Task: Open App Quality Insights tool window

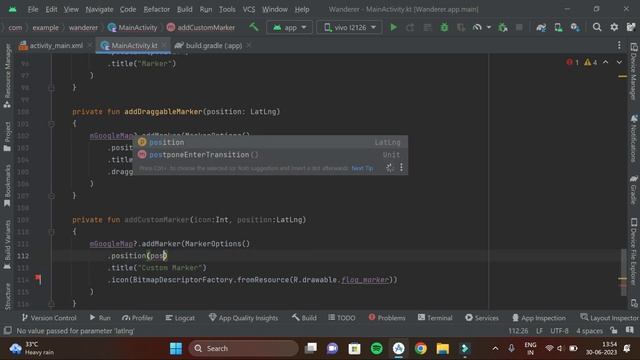Action: coord(243,318)
